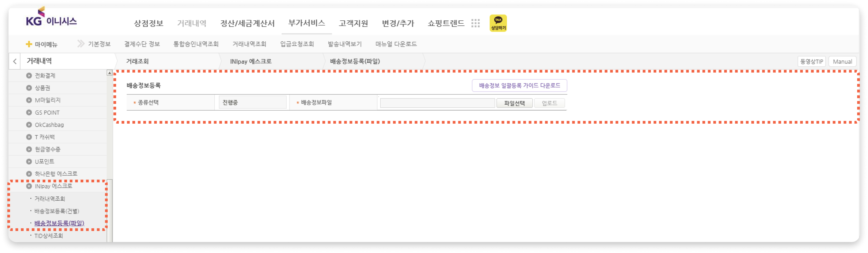Screen dimensions: 868x253
Task: Click the 업로드 button
Action: click(549, 103)
